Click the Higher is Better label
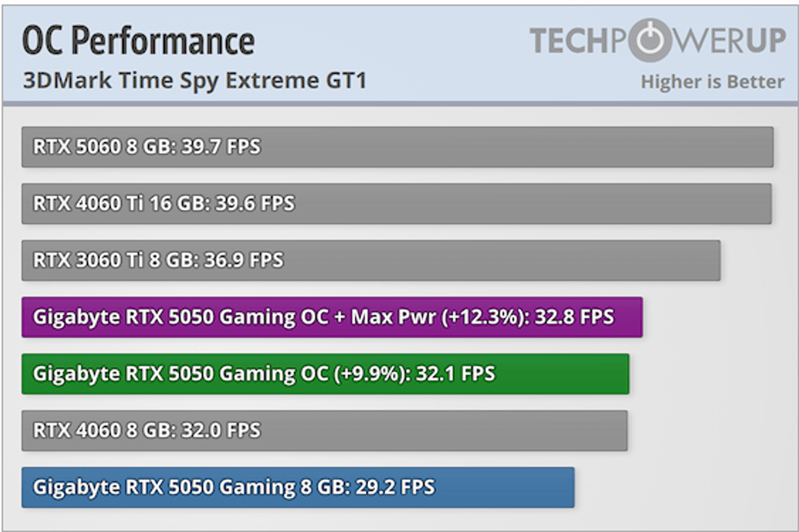The height and width of the screenshot is (532, 799). [712, 82]
